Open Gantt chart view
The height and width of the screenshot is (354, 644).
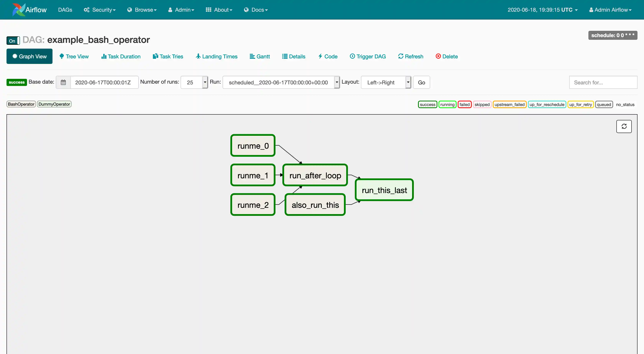coord(260,56)
